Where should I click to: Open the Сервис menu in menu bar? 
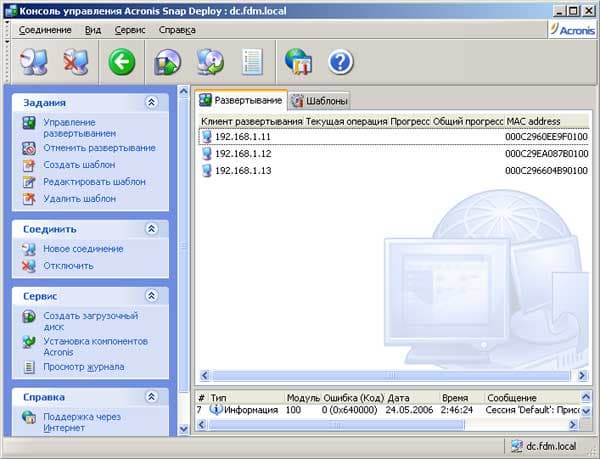coord(130,30)
